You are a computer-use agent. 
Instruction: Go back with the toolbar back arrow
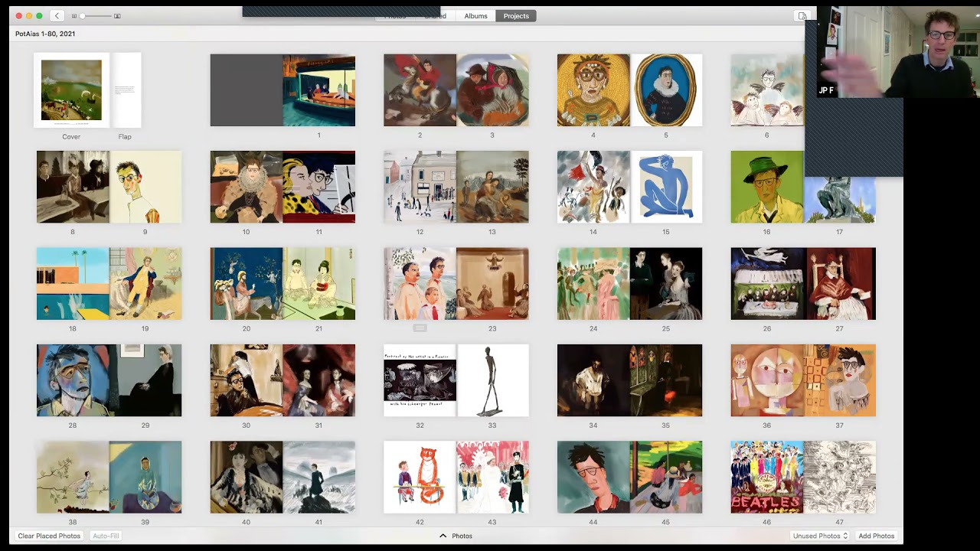click(57, 15)
